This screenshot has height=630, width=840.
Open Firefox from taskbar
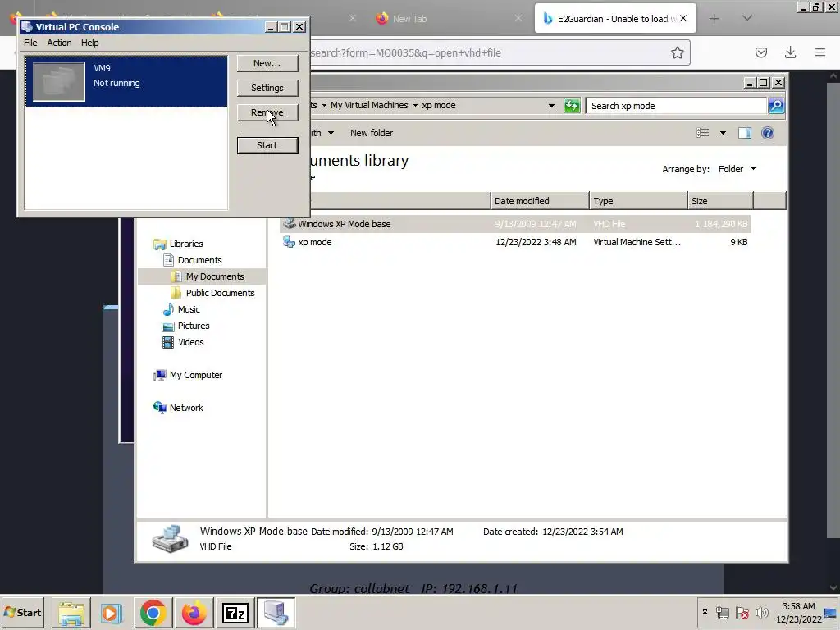pyautogui.click(x=194, y=613)
